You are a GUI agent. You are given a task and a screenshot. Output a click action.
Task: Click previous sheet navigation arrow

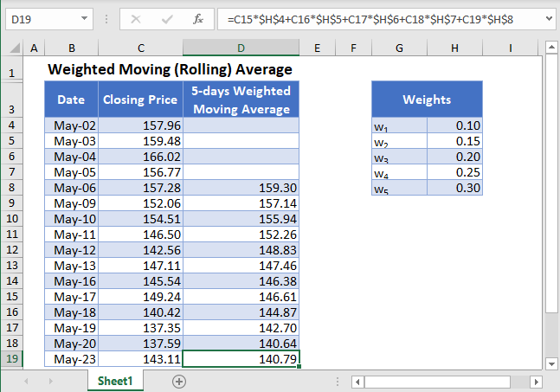coord(26,382)
